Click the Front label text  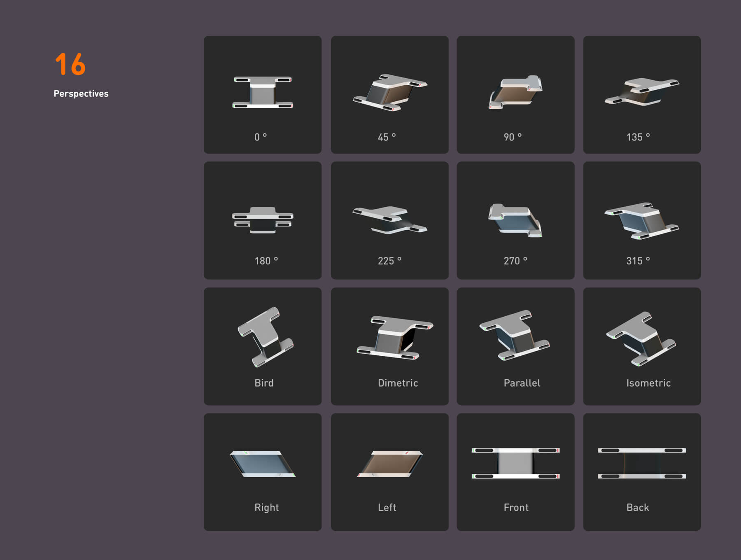[x=516, y=507]
